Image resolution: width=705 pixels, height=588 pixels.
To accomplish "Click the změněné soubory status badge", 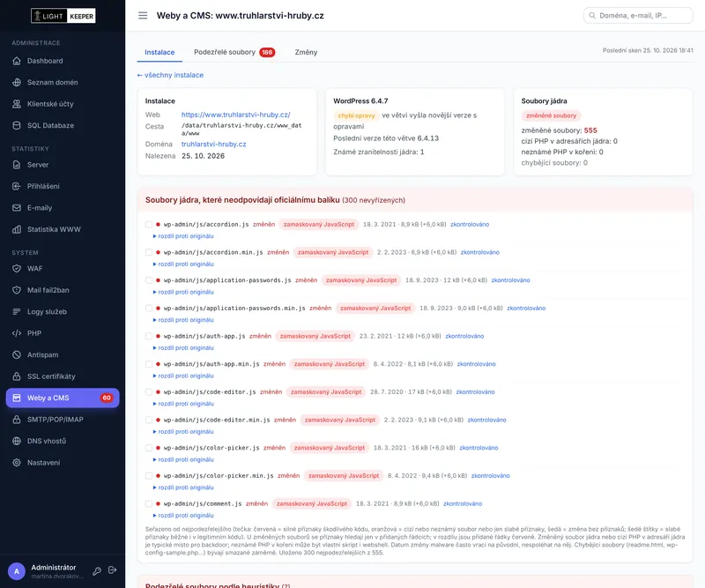I will [x=552, y=115].
